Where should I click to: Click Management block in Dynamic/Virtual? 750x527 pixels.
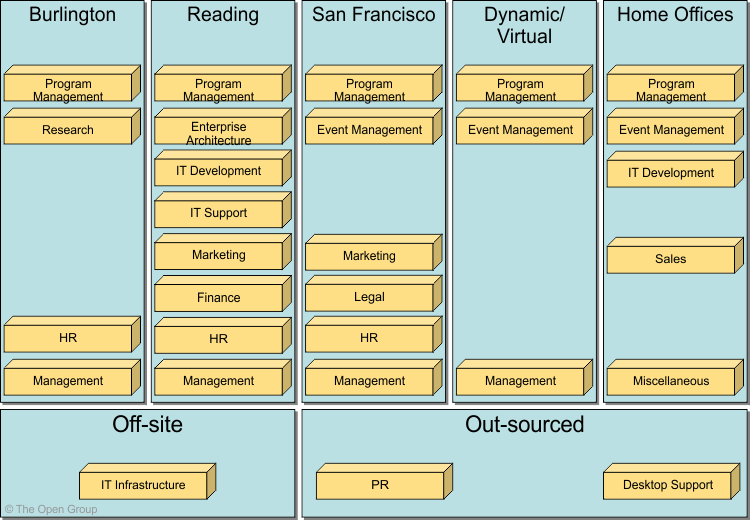coord(524,377)
